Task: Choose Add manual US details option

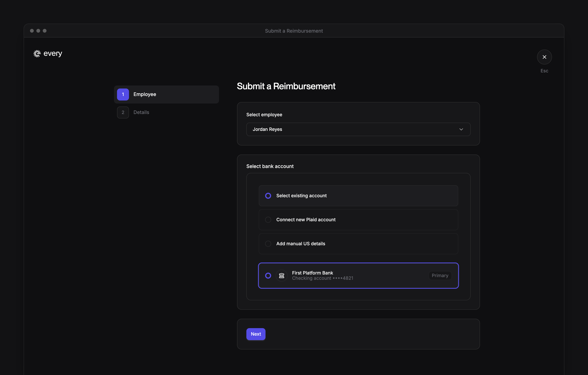Action: 358,244
